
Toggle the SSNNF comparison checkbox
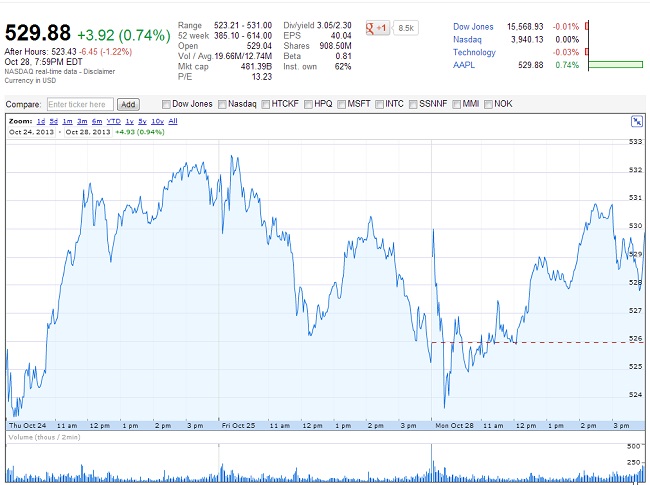click(413, 104)
